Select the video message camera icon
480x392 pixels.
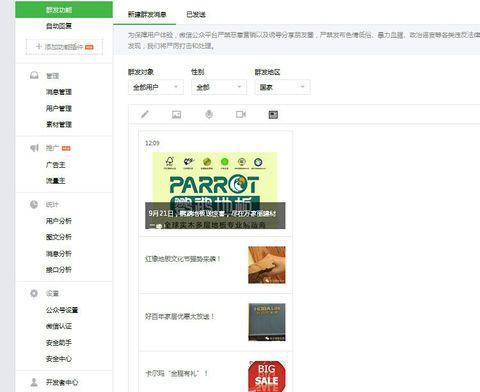click(x=241, y=114)
